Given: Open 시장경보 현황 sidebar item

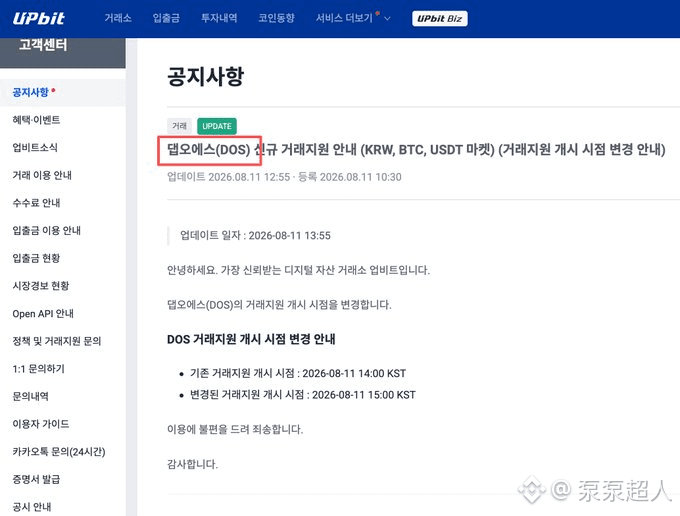Looking at the screenshot, I should point(41,286).
